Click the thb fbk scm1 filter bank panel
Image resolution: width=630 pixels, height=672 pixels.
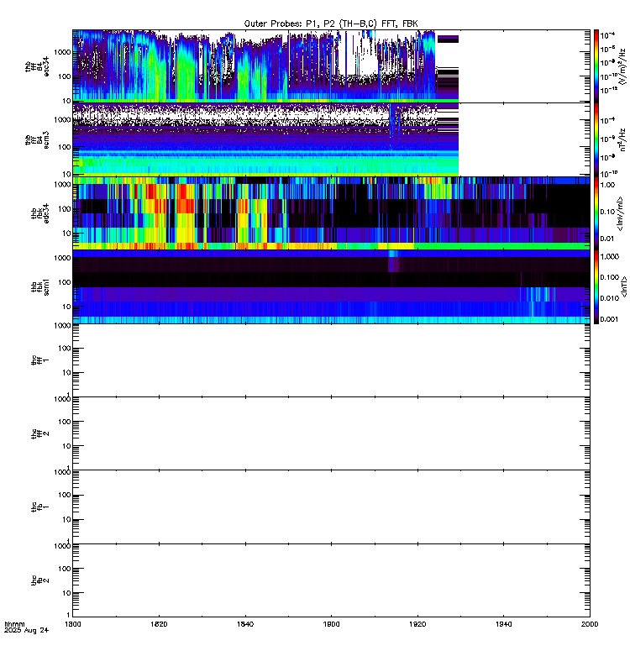click(331, 286)
